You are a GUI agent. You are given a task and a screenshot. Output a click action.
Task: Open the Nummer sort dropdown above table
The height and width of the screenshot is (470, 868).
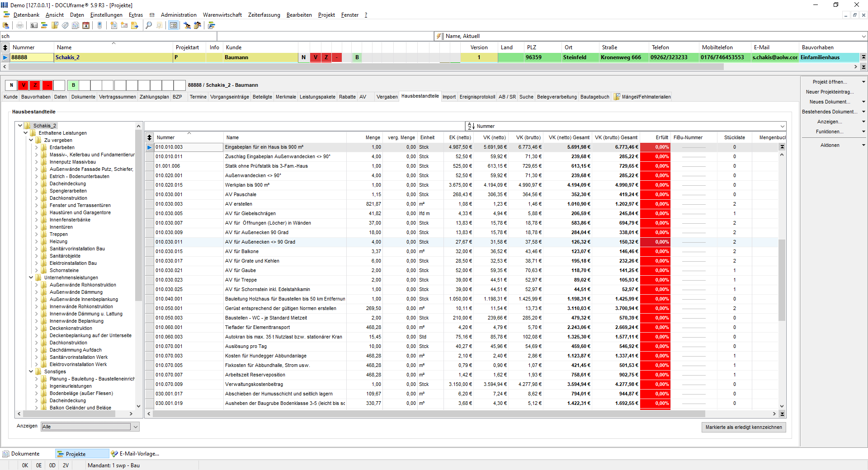coord(782,126)
